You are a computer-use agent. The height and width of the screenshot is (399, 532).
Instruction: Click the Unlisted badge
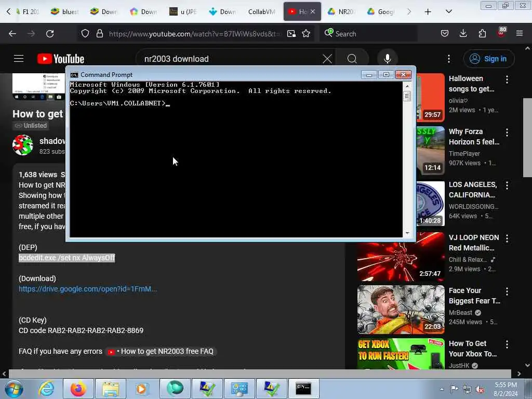31,126
